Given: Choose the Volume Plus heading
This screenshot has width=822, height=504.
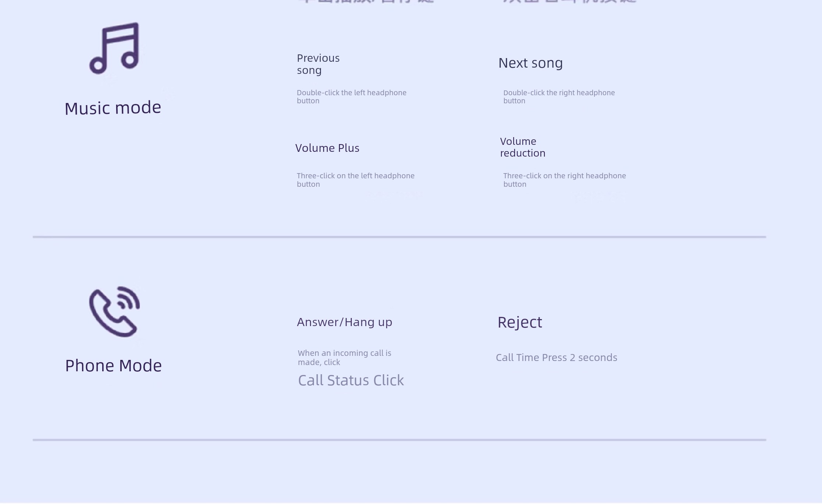Looking at the screenshot, I should point(327,148).
